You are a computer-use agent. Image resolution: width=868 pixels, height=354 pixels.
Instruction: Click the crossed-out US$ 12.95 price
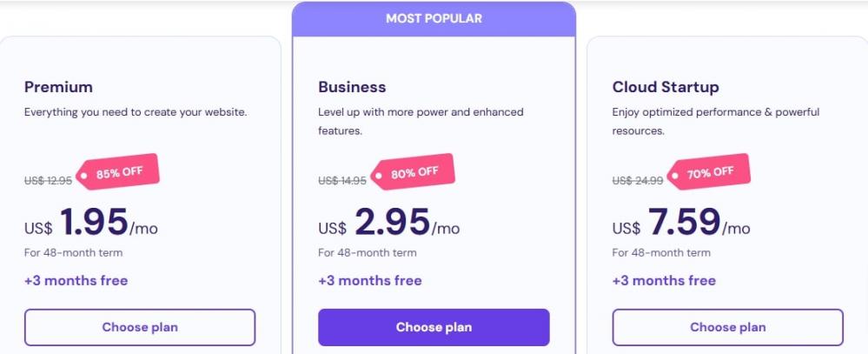(48, 180)
